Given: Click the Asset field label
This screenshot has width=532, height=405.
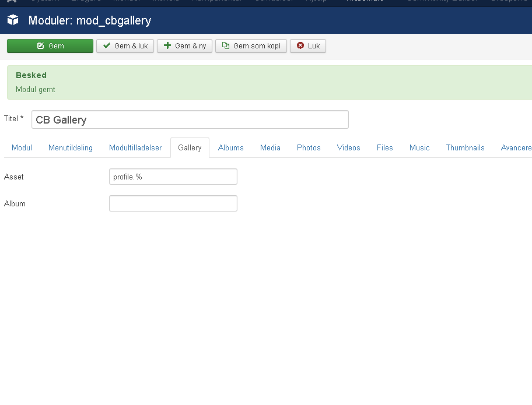Looking at the screenshot, I should 13,177.
